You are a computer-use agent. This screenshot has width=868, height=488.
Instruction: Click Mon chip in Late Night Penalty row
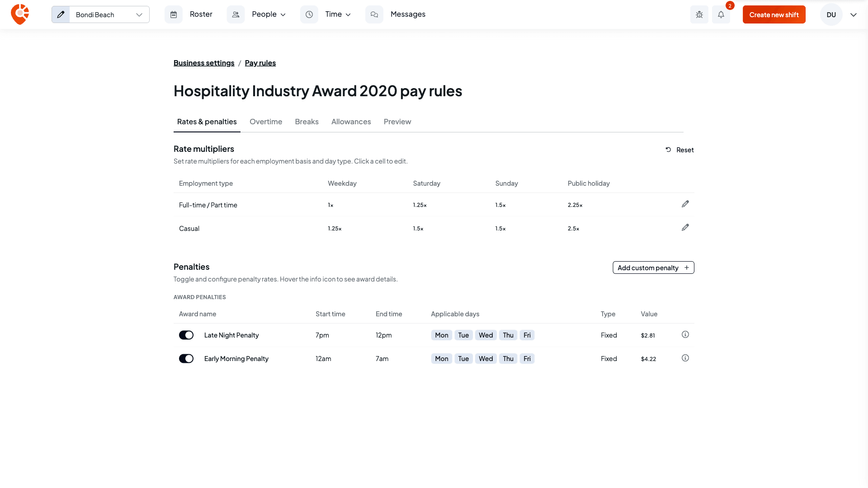442,335
